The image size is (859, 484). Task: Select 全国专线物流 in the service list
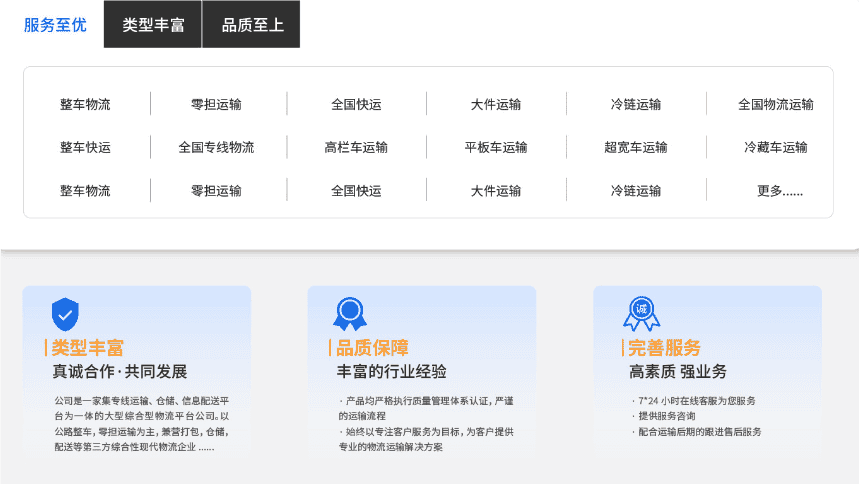216,147
